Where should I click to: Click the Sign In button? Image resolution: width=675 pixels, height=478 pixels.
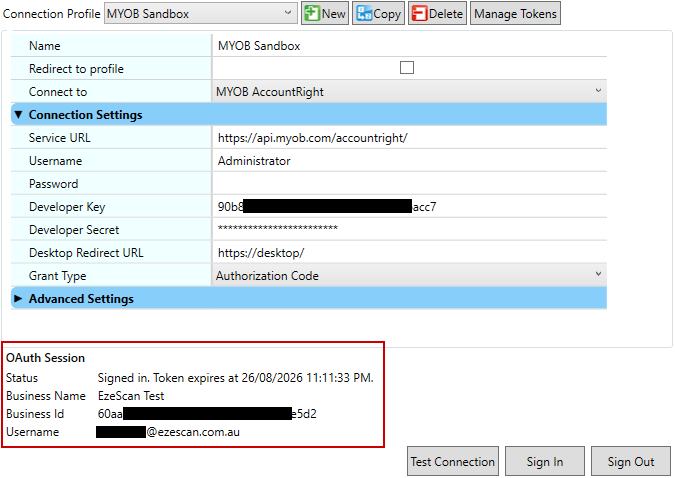(545, 461)
